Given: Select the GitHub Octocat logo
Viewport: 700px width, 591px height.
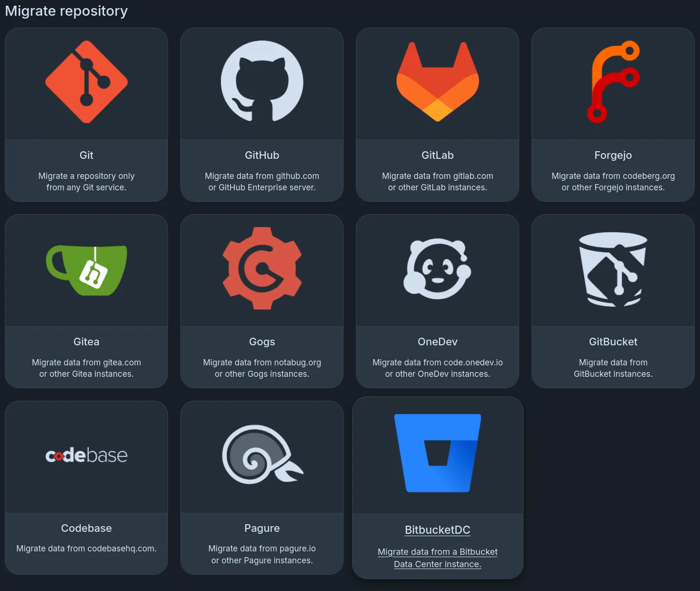Looking at the screenshot, I should click(x=262, y=81).
